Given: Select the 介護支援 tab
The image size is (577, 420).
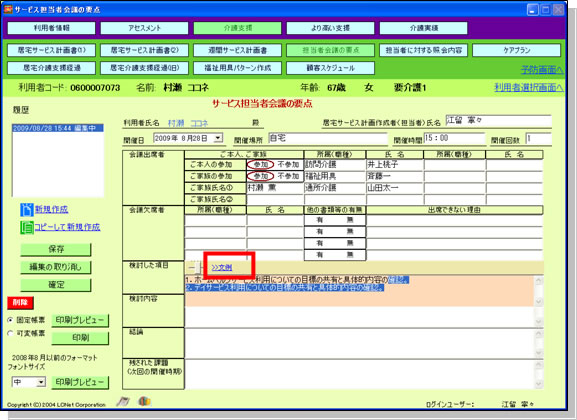Looking at the screenshot, I should (x=237, y=28).
